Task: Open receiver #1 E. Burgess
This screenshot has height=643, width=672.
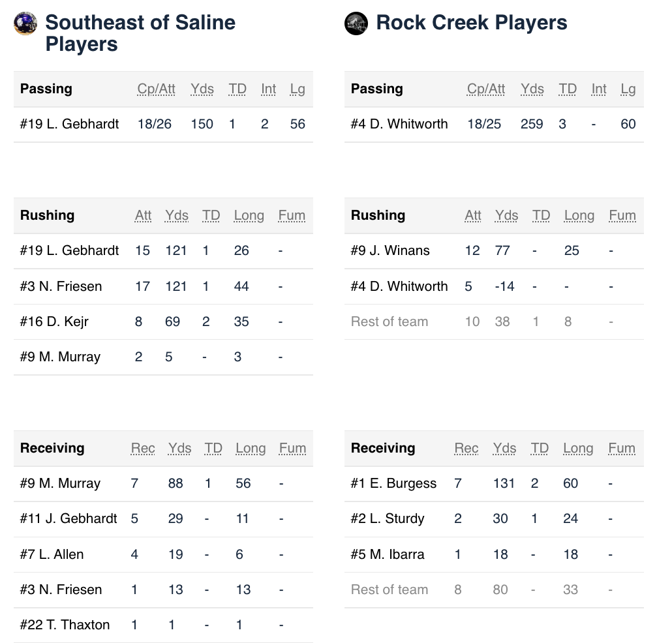Action: [x=393, y=483]
